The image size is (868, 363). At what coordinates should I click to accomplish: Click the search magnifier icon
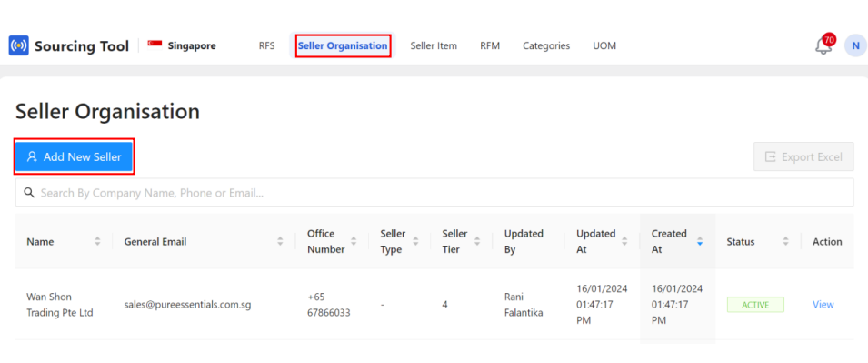[29, 192]
